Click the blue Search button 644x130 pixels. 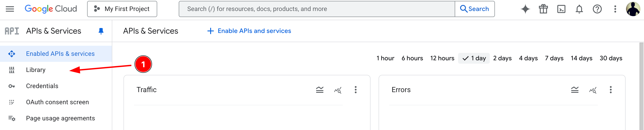[x=474, y=9]
